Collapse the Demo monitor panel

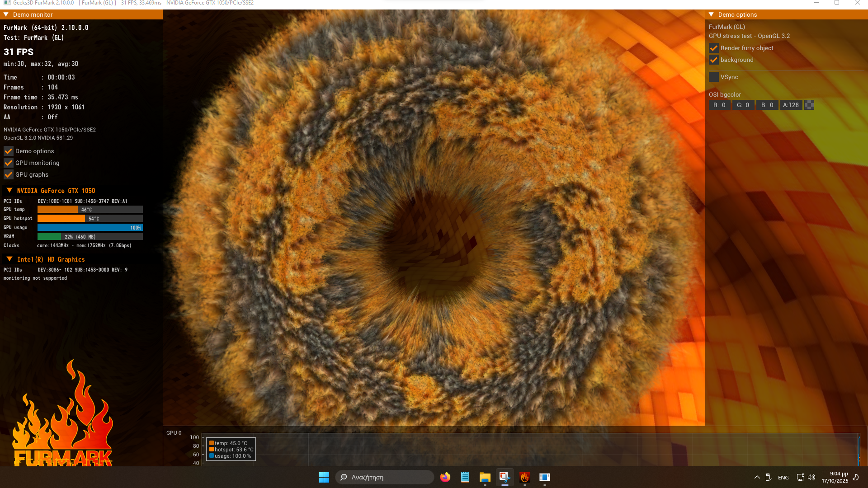pyautogui.click(x=6, y=14)
